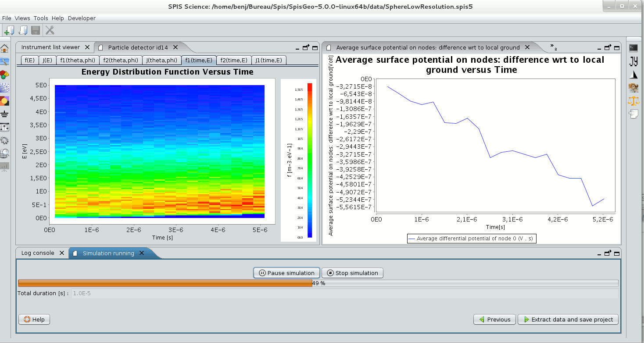Open the Developer menu
Image resolution: width=644 pixels, height=343 pixels.
click(82, 18)
